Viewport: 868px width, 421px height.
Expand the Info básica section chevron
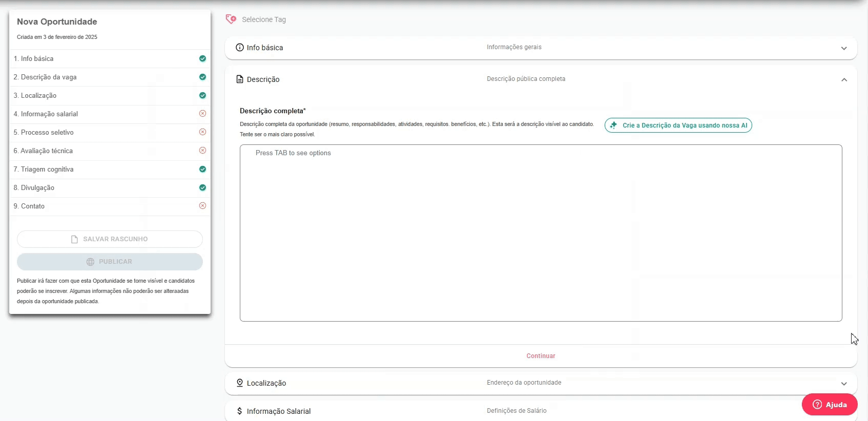click(843, 48)
